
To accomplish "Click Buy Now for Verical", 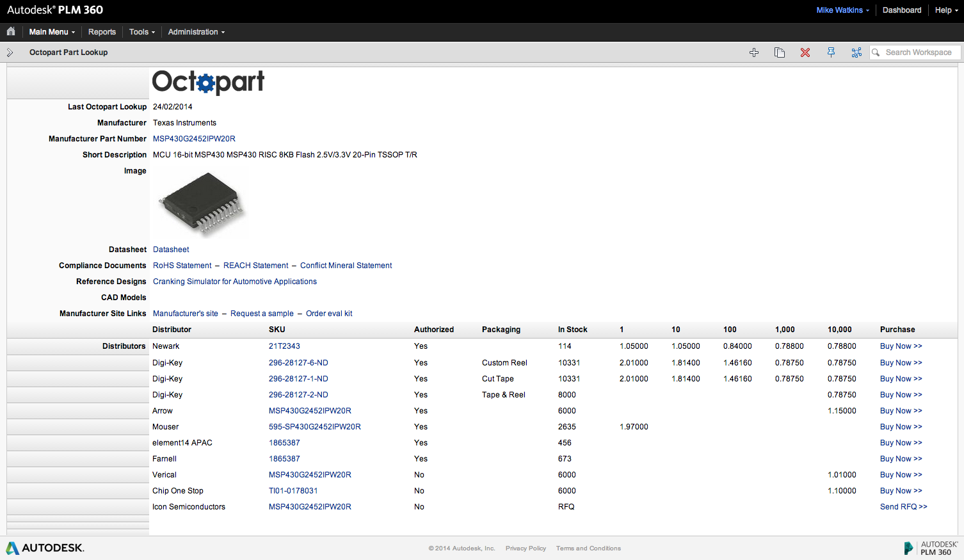I will [901, 475].
